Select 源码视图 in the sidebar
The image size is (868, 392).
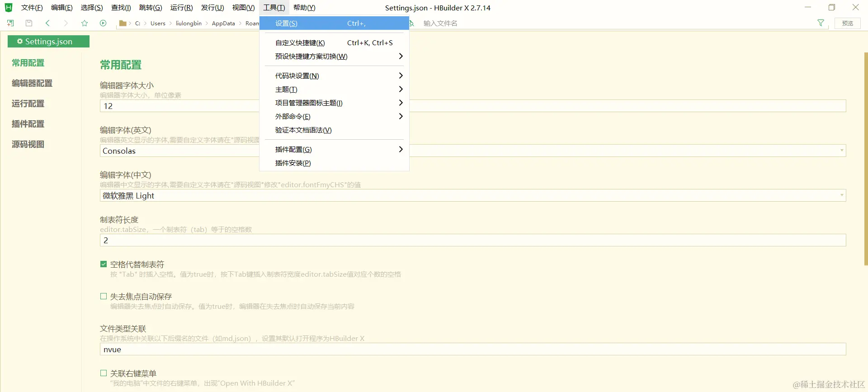coord(28,144)
